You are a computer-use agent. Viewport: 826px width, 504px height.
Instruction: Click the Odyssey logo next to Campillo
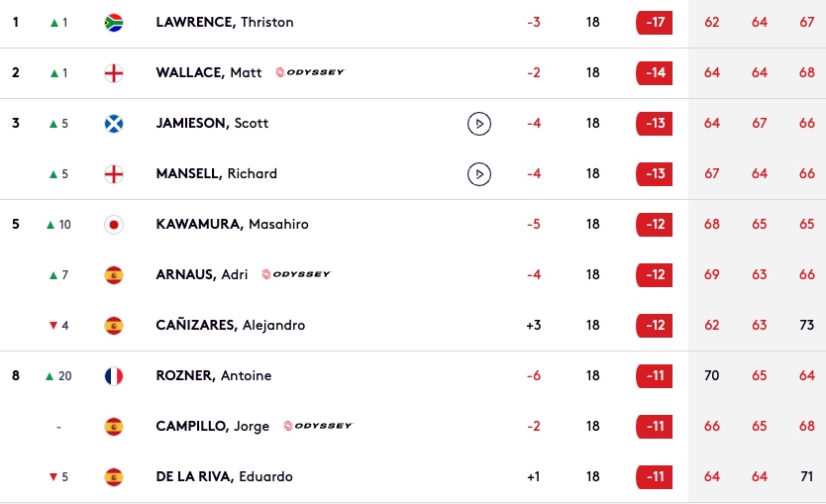[318, 426]
